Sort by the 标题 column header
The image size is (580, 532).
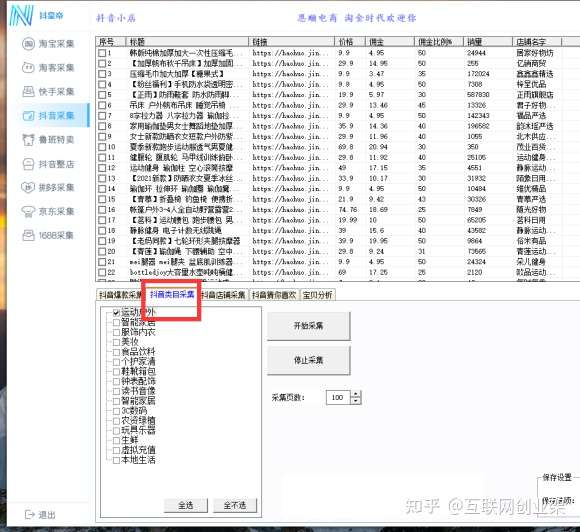(x=187, y=42)
